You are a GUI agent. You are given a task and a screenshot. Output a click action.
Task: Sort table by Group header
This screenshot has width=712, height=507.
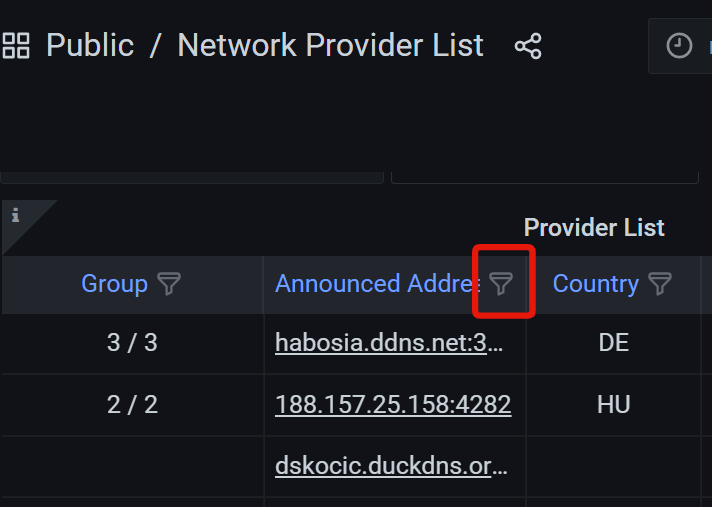pos(114,284)
